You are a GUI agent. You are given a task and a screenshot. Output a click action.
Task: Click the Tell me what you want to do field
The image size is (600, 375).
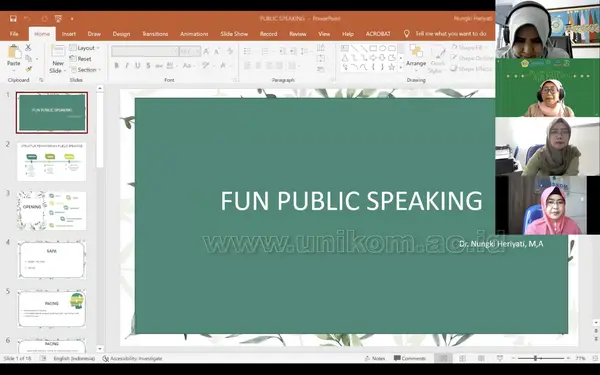tap(451, 34)
